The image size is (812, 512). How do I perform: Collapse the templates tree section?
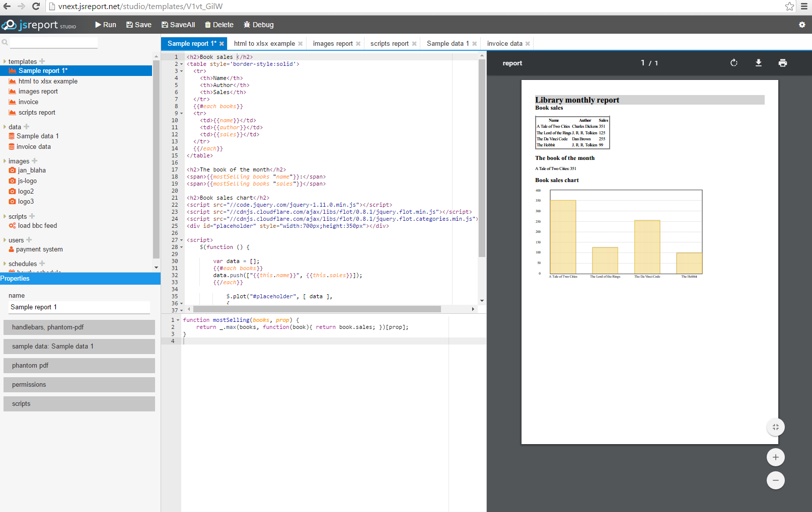[5, 61]
